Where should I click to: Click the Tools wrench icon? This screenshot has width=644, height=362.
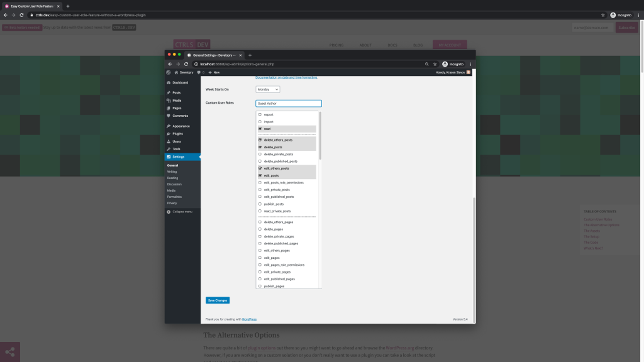(169, 149)
